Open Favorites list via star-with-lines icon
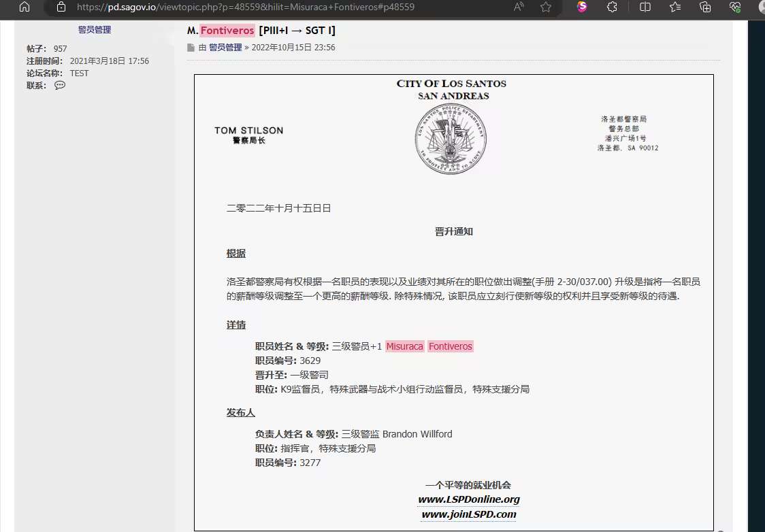 (x=674, y=9)
